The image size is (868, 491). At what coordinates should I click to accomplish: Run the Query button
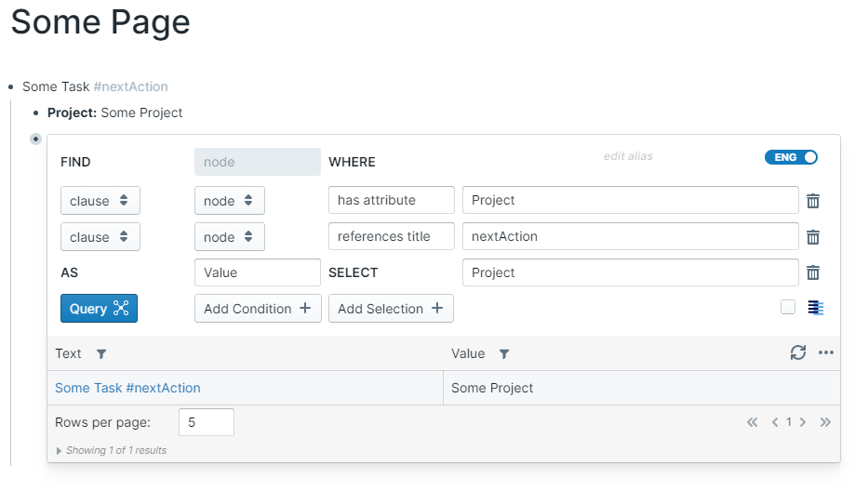click(x=99, y=309)
